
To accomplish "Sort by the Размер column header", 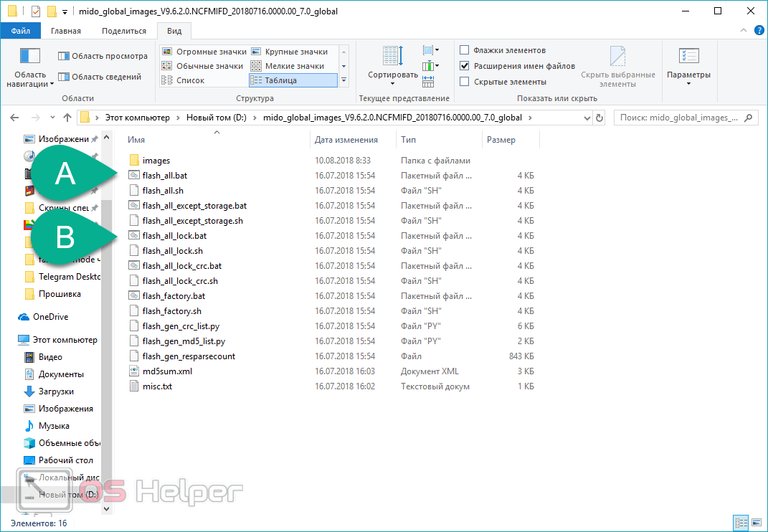I will pyautogui.click(x=511, y=140).
